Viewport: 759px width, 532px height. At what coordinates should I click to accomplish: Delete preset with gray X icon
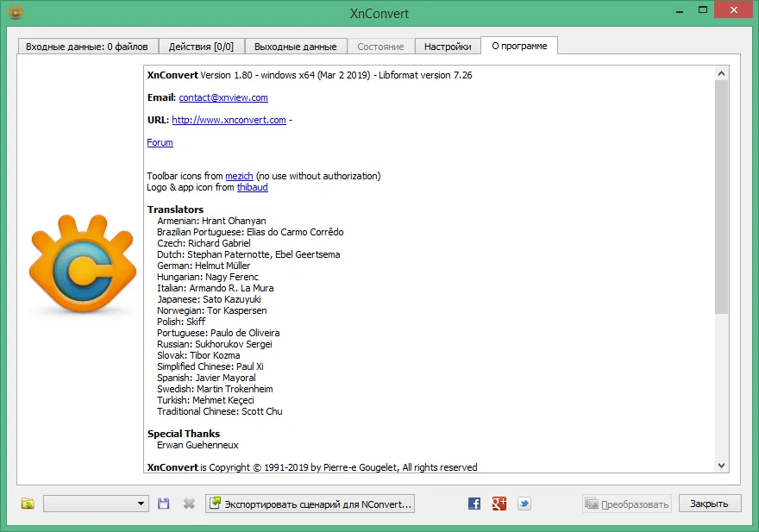tap(189, 504)
